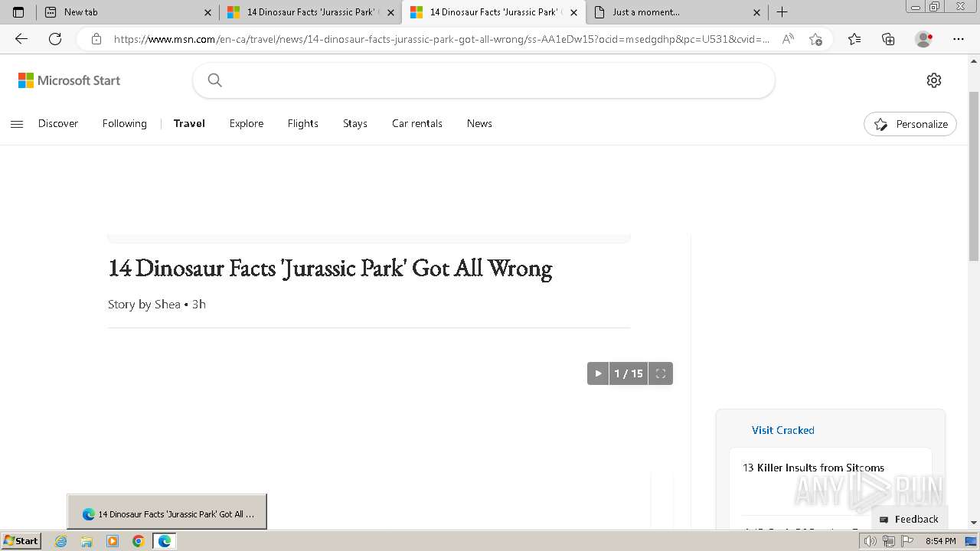This screenshot has height=551, width=980.
Task: Go to the Flights page
Action: pyautogui.click(x=303, y=123)
